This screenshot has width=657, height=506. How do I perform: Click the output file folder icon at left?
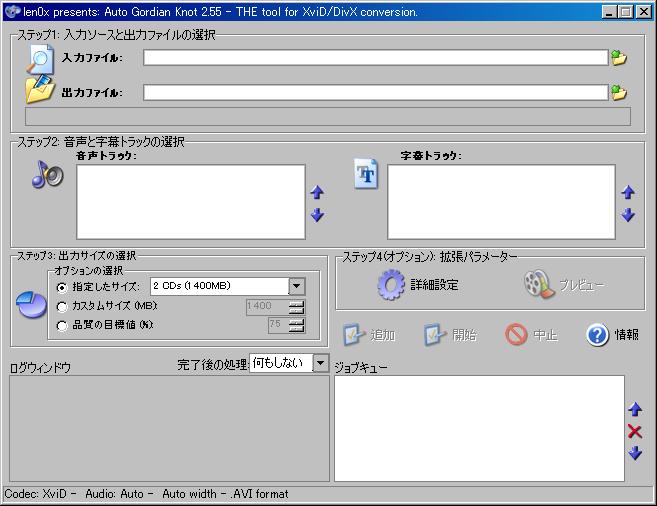coord(40,89)
